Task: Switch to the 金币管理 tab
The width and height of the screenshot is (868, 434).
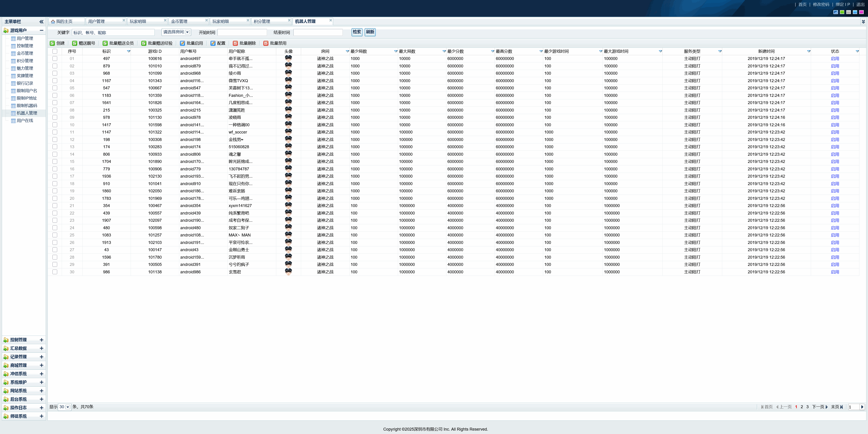Action: 179,21
